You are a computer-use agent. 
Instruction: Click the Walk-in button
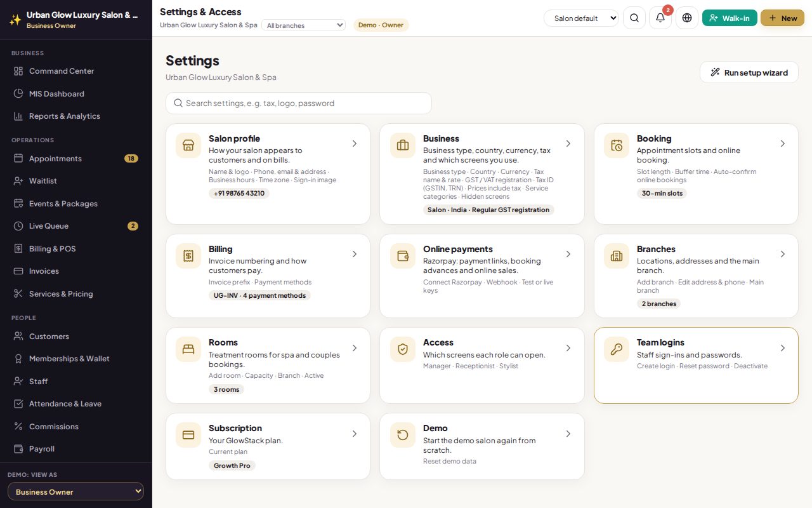click(x=730, y=18)
